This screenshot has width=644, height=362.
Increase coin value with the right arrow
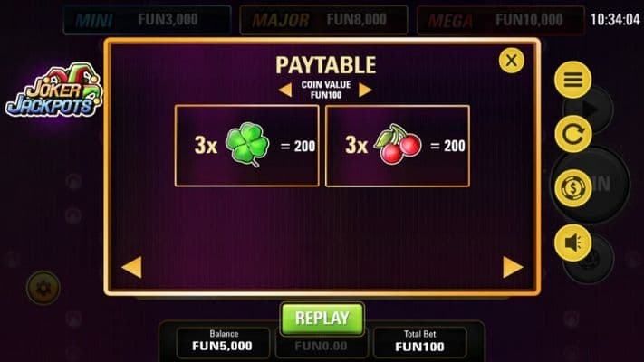(x=365, y=90)
